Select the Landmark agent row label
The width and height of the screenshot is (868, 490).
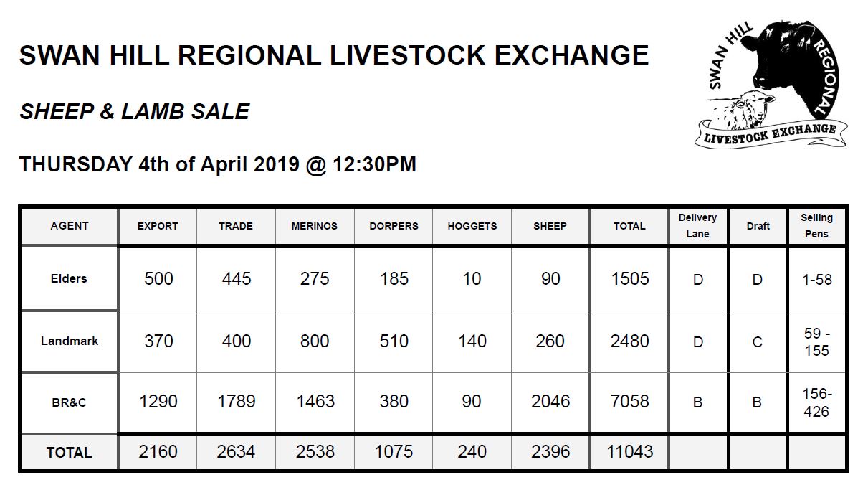tap(70, 341)
